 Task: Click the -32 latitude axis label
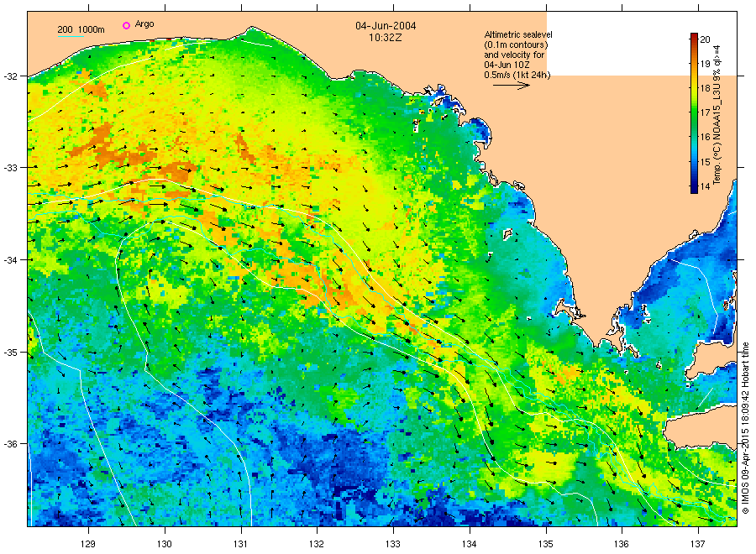tap(10, 76)
